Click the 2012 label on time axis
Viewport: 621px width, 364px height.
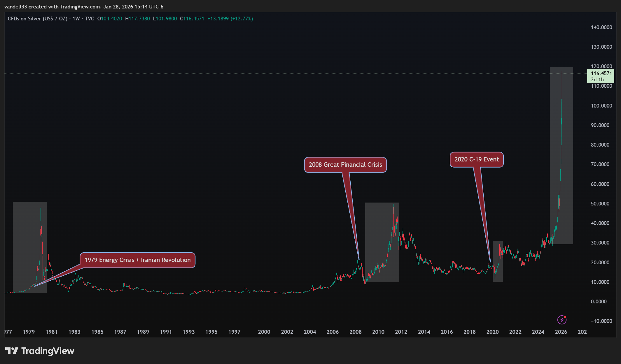pyautogui.click(x=401, y=332)
